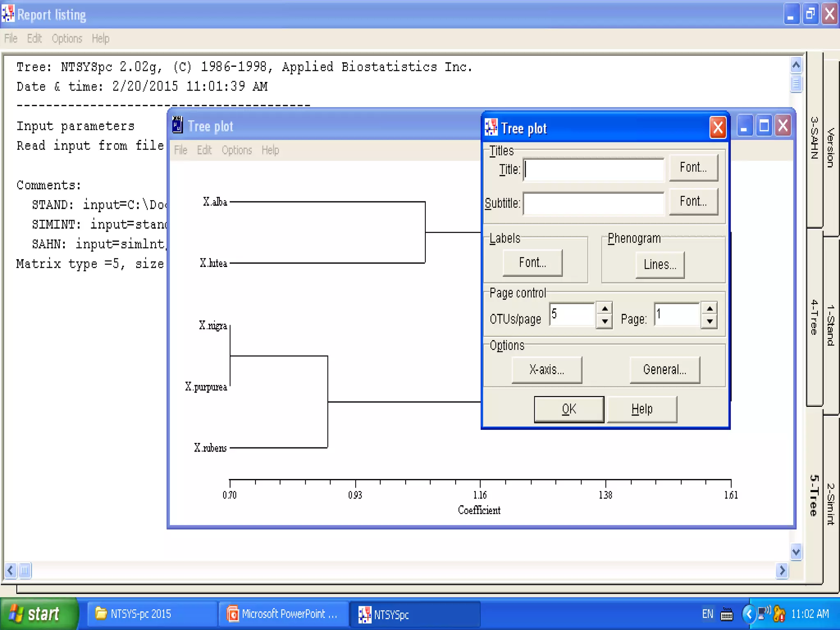Increase Page number with up arrow

(710, 308)
